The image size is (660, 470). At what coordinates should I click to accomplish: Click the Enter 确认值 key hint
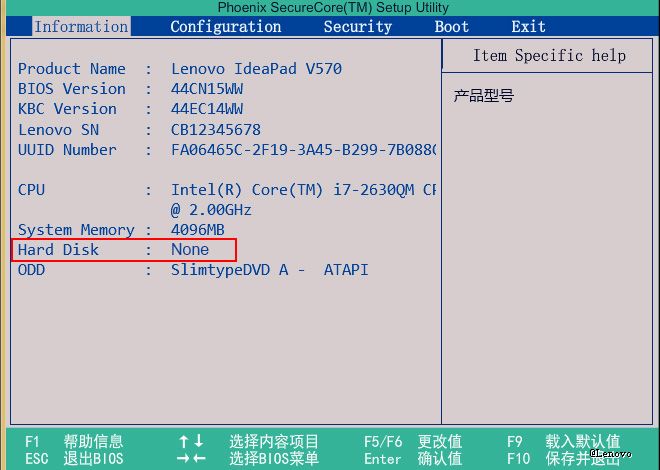pos(413,459)
